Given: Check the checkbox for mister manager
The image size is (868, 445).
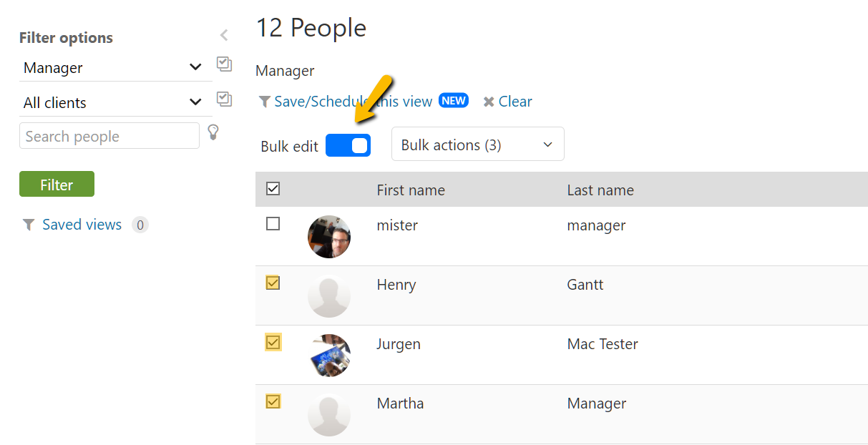Looking at the screenshot, I should tap(273, 224).
